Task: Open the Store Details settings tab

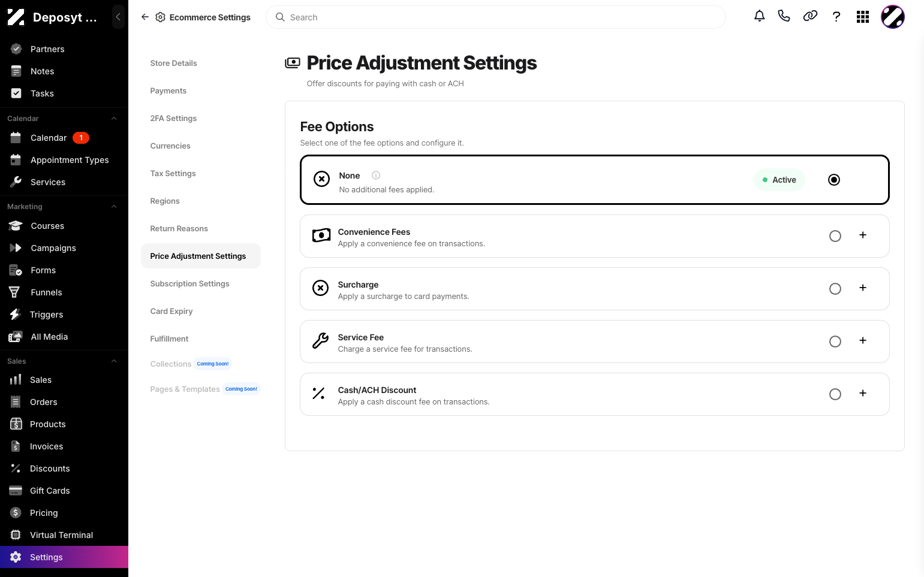Action: [x=173, y=63]
